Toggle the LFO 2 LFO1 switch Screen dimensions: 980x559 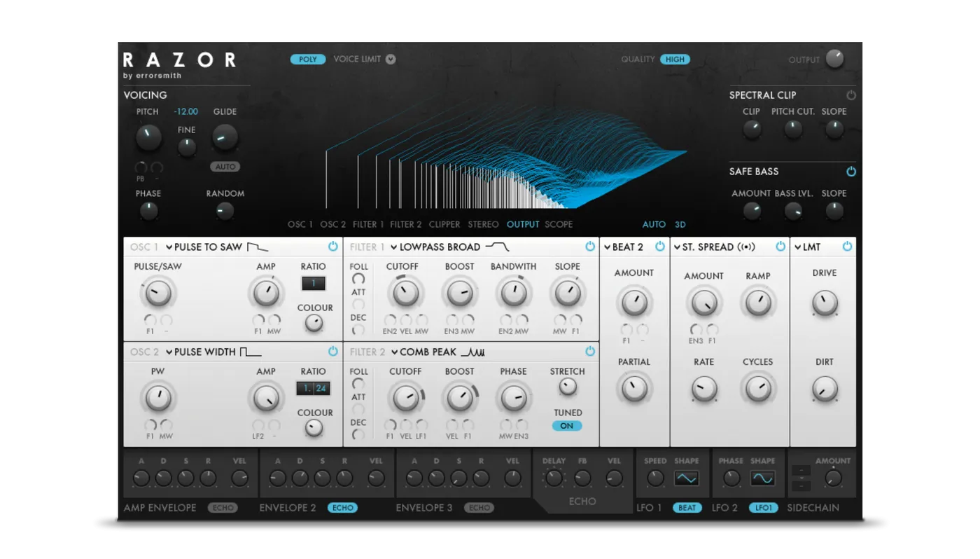pos(763,508)
